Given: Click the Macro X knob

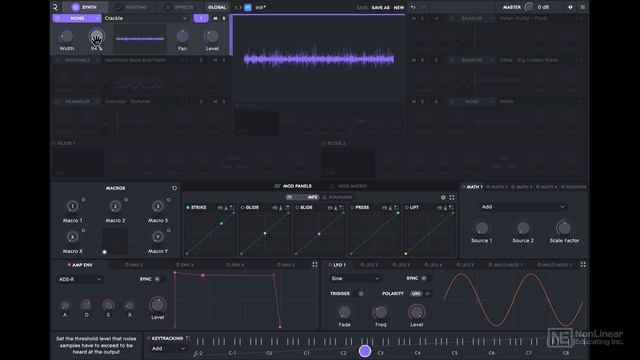Looking at the screenshot, I should (73, 237).
